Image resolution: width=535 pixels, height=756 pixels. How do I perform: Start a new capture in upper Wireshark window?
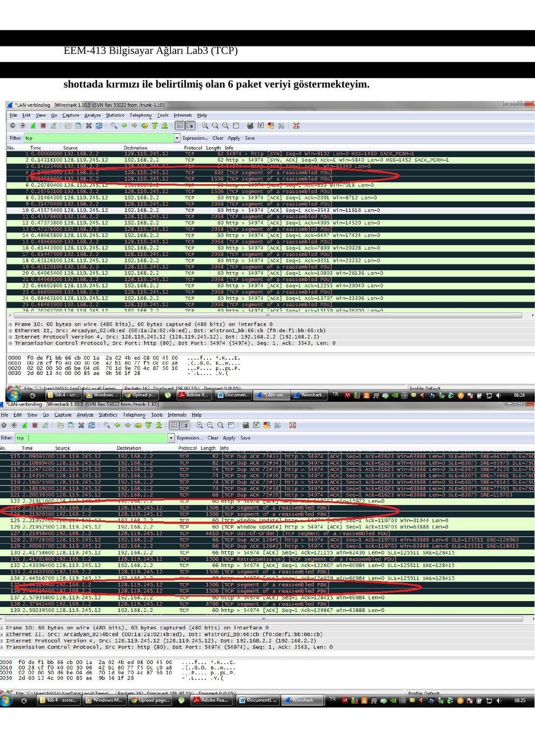(x=33, y=126)
